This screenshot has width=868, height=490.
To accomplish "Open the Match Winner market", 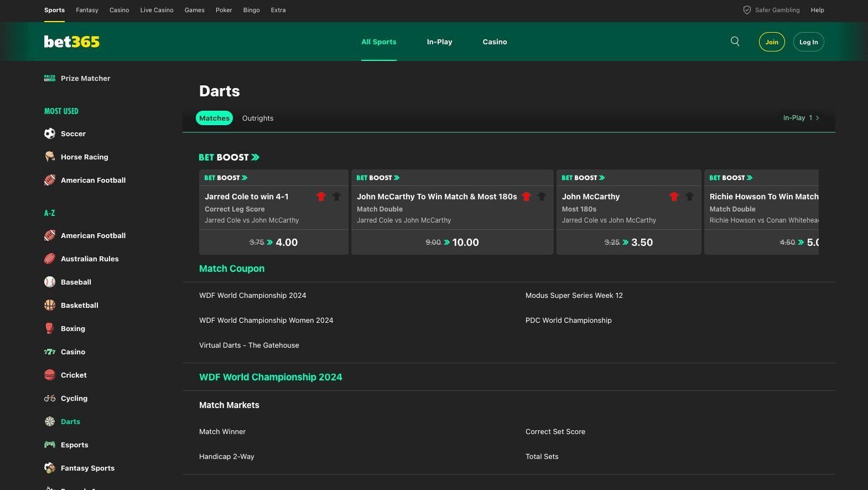I will click(x=222, y=431).
